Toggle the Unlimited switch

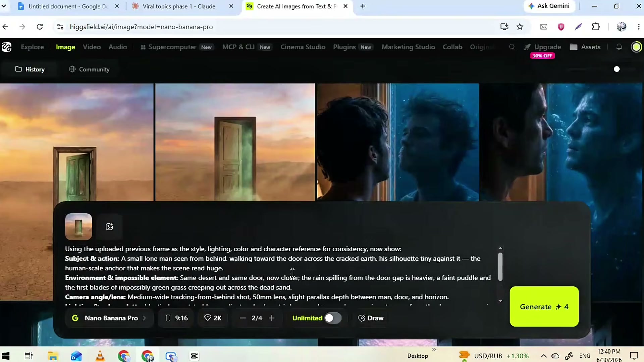click(x=333, y=318)
